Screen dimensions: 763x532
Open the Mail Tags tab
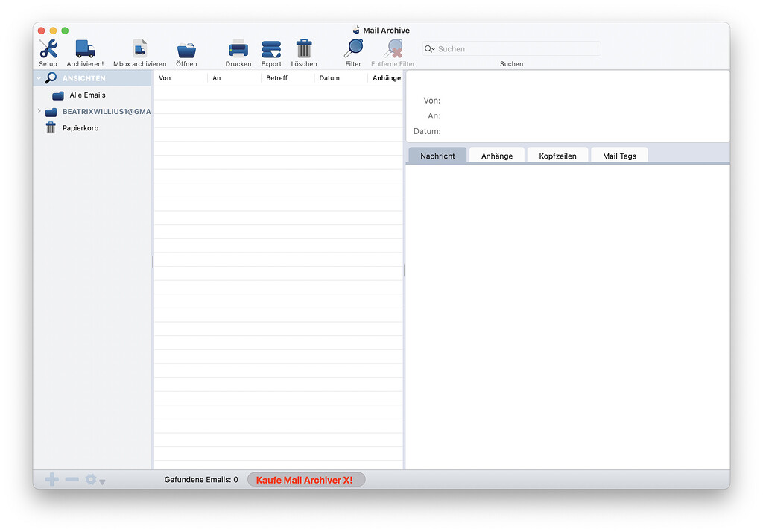619,155
